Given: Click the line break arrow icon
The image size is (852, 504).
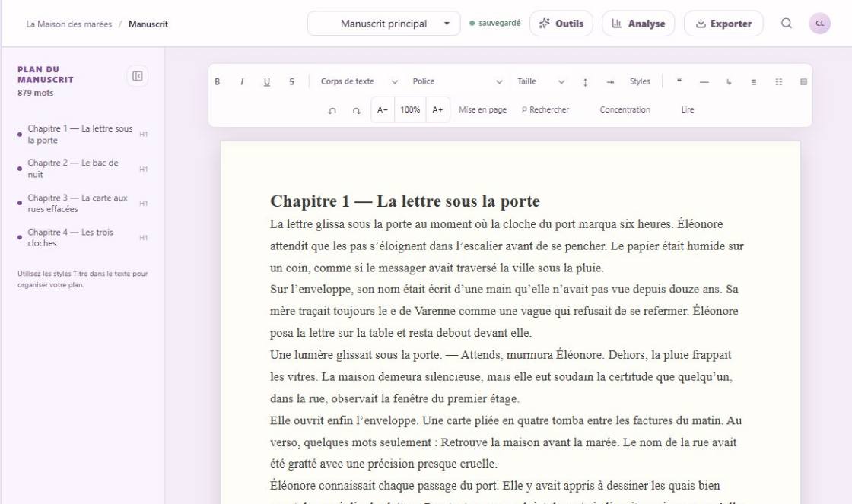Looking at the screenshot, I should pyautogui.click(x=729, y=82).
